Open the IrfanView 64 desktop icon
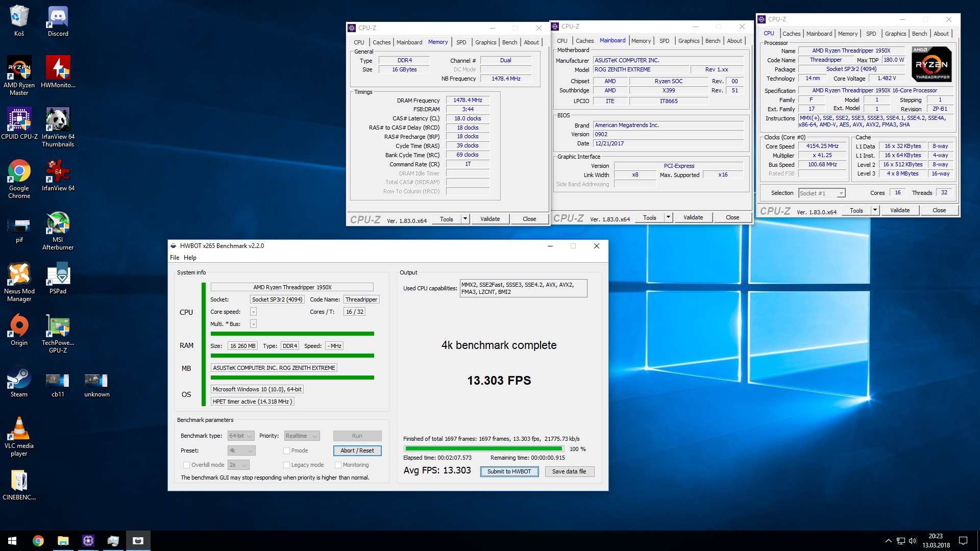 pos(58,175)
